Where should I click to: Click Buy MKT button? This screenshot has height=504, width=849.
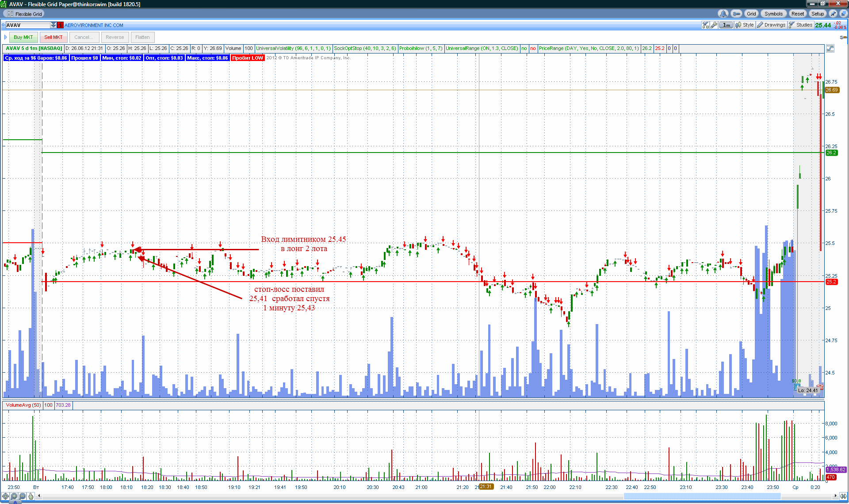(23, 37)
